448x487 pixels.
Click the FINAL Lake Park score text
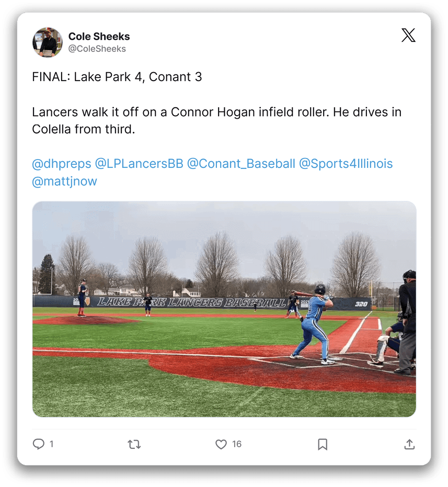tap(117, 77)
